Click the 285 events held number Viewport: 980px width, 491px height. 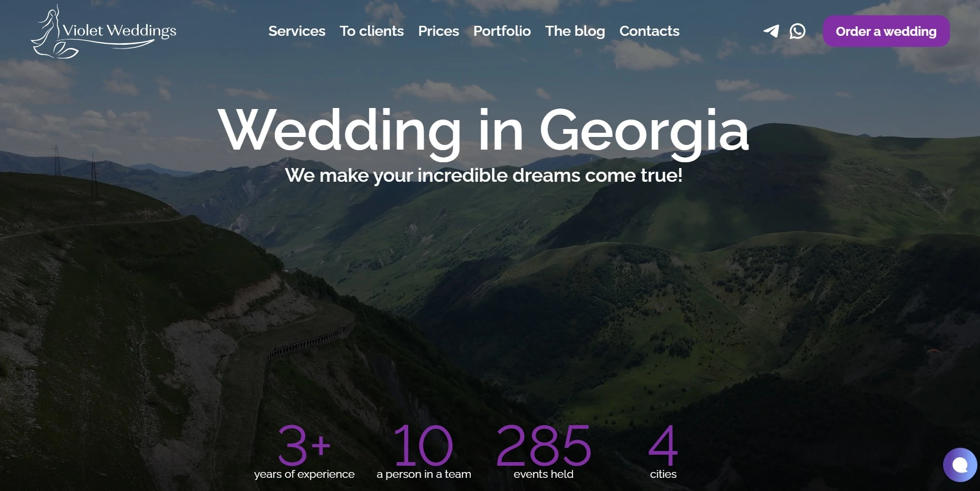544,446
